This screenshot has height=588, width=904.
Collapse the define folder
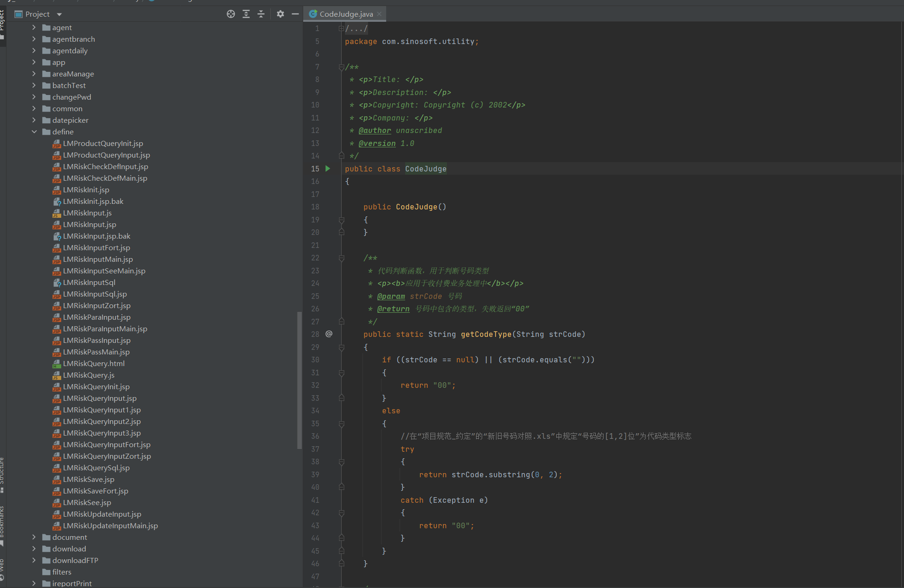[x=34, y=132]
